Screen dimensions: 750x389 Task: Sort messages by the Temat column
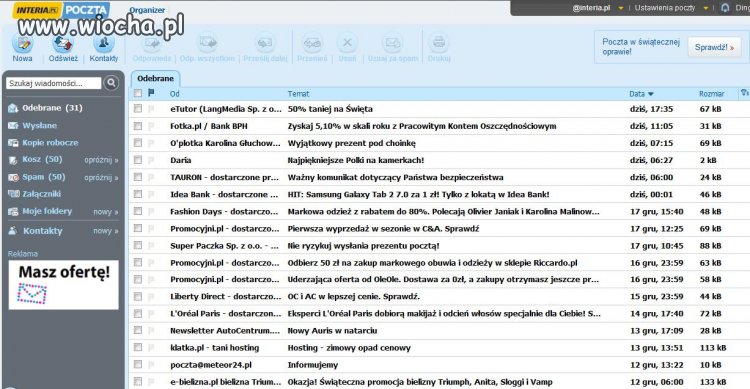point(298,94)
